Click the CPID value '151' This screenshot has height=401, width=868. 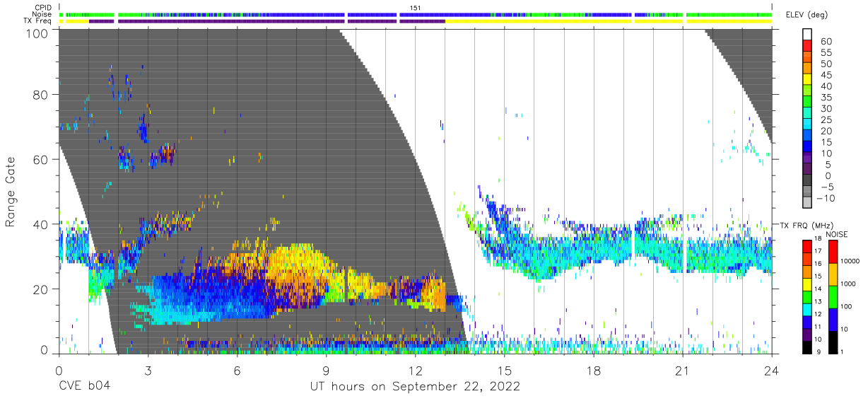[416, 7]
